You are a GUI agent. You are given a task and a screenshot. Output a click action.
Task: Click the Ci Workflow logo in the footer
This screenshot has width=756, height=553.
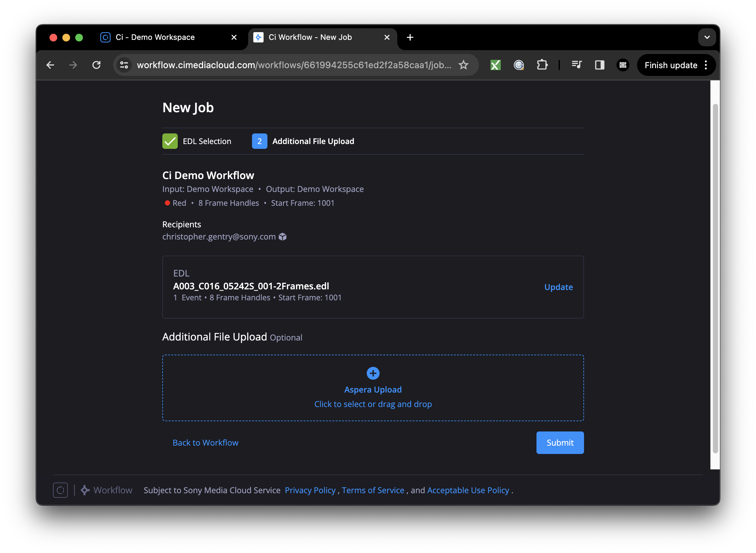click(x=60, y=490)
